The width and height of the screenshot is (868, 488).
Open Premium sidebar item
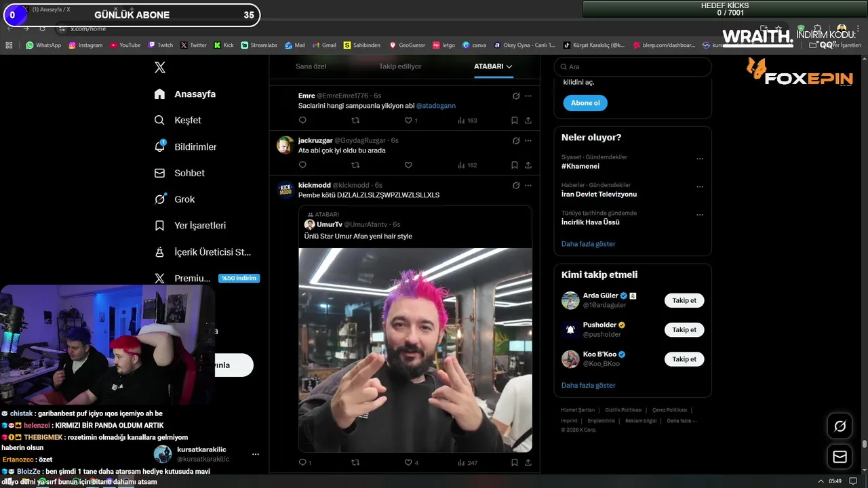click(206, 279)
